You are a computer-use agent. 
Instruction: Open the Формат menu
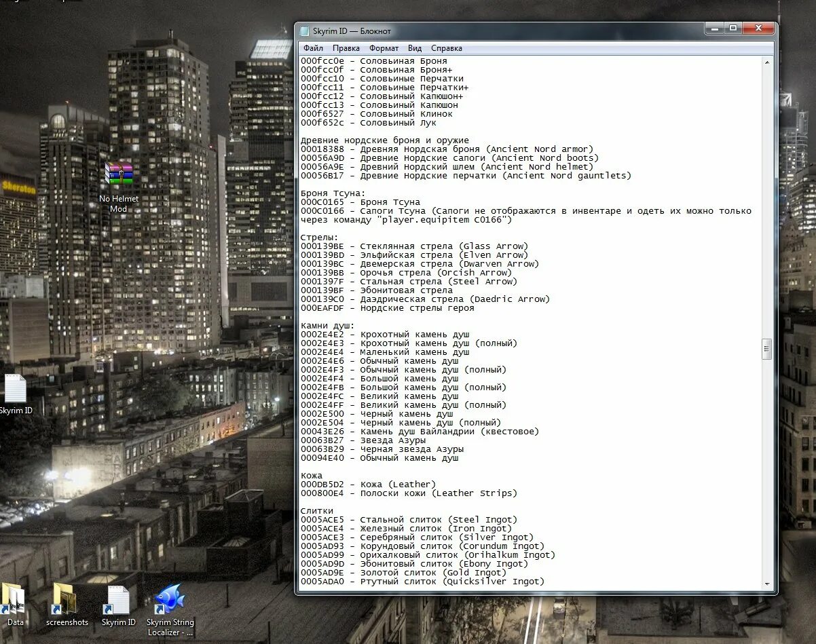coord(384,48)
